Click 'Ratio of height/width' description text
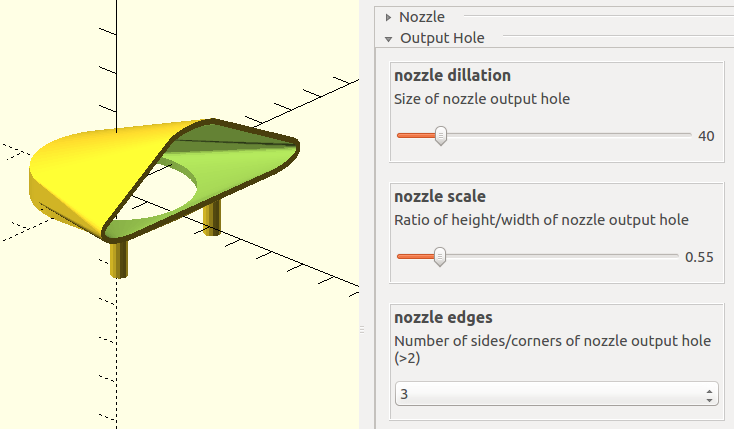 541,220
